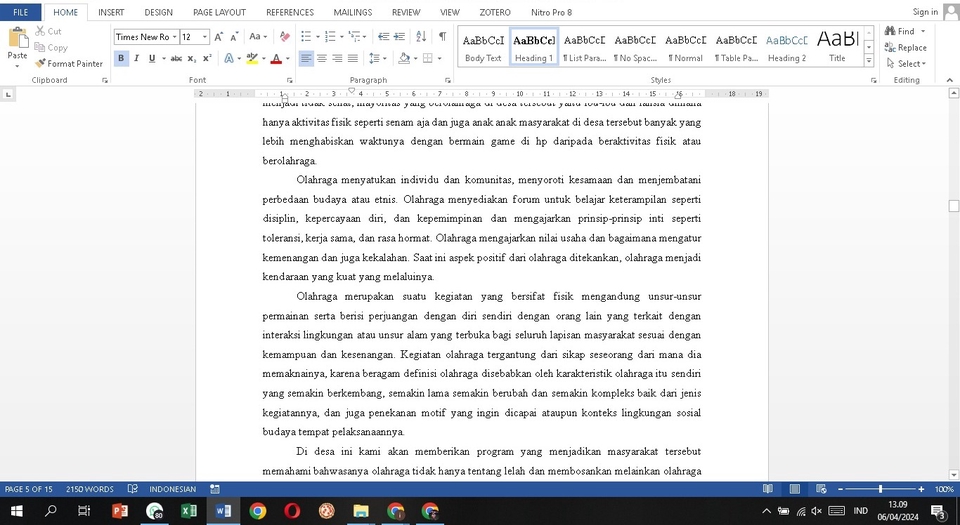Expand the Styles gallery More arrow
960x525 pixels.
[x=869, y=60]
